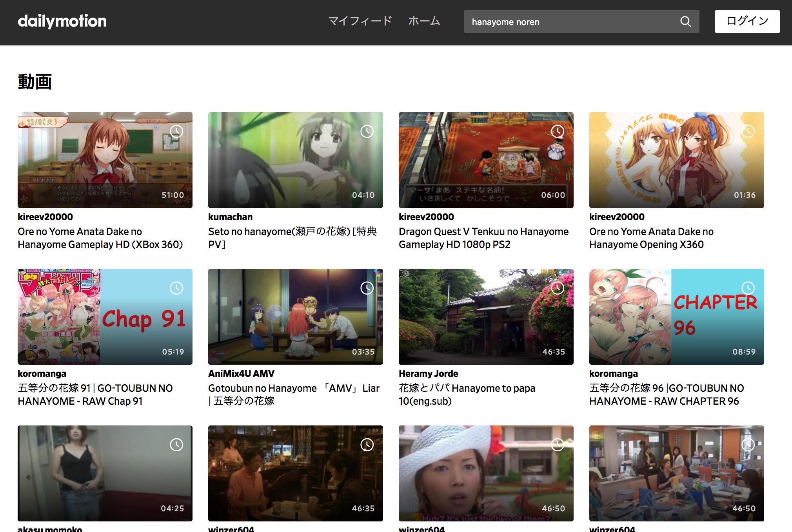Open the CHAPTER 96 video thumbnail
Image resolution: width=792 pixels, height=532 pixels.
(x=677, y=317)
